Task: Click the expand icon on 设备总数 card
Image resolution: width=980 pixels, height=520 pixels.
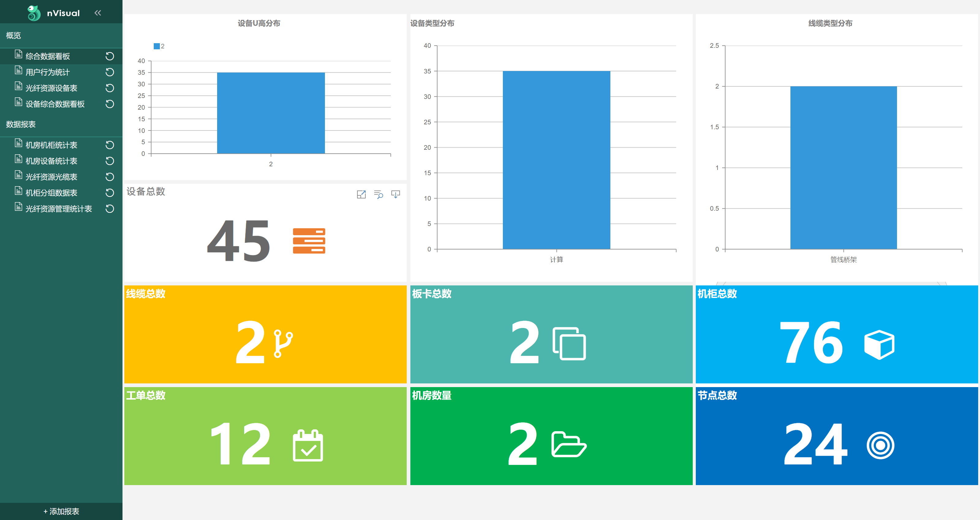Action: 361,194
